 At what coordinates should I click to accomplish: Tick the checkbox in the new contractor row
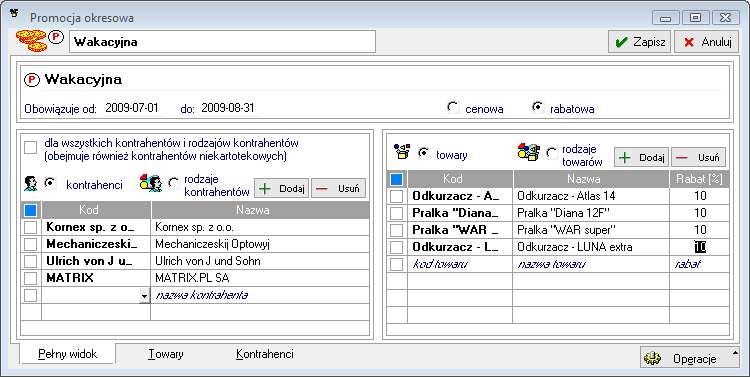(31, 295)
